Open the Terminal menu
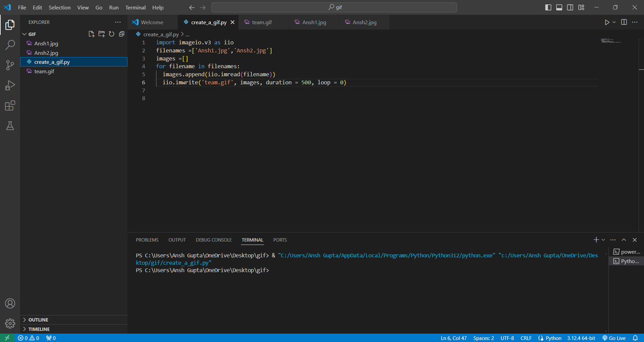The width and height of the screenshot is (644, 342). [x=136, y=8]
